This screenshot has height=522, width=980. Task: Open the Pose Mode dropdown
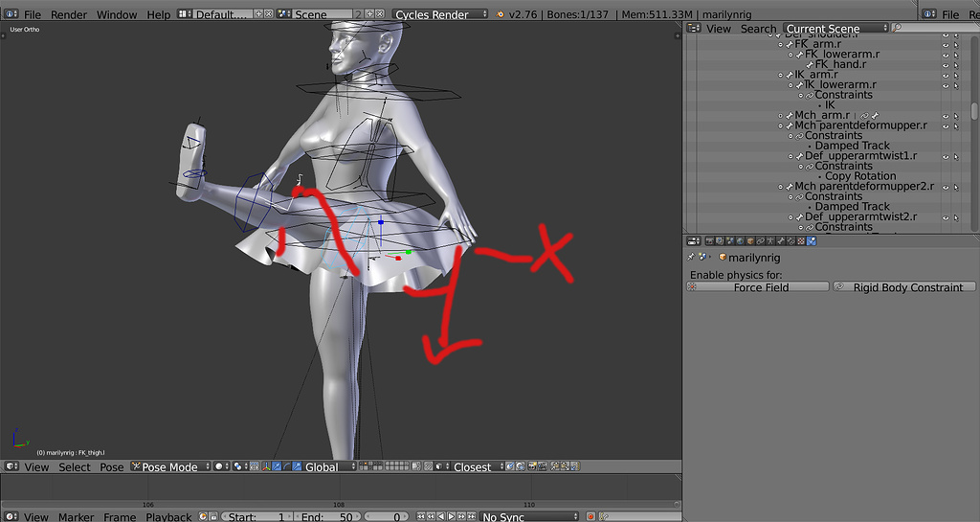pos(170,466)
